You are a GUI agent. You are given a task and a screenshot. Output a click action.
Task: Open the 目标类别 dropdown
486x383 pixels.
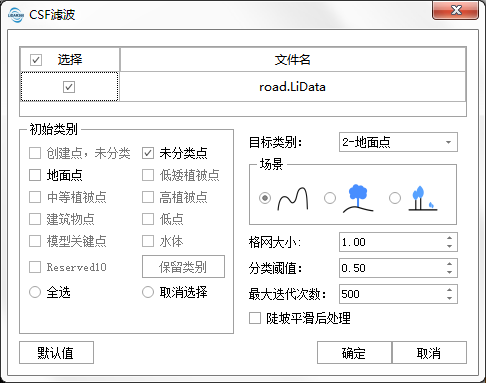398,142
